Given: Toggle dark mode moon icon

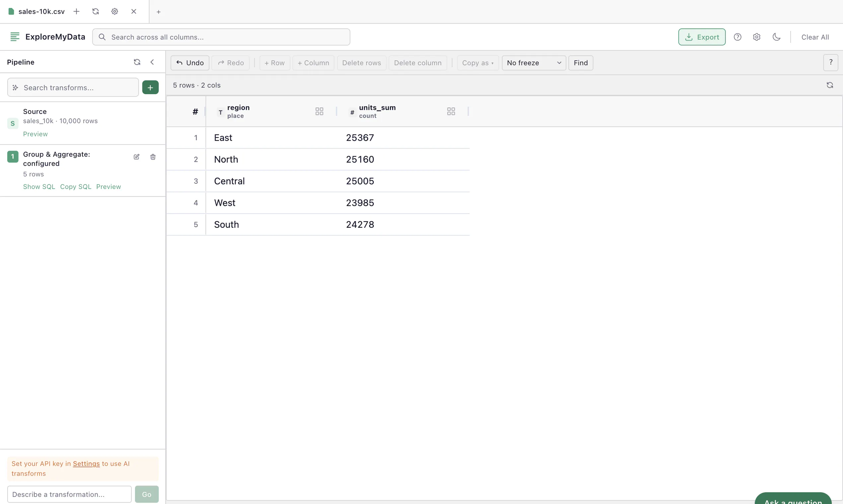Looking at the screenshot, I should (x=776, y=37).
